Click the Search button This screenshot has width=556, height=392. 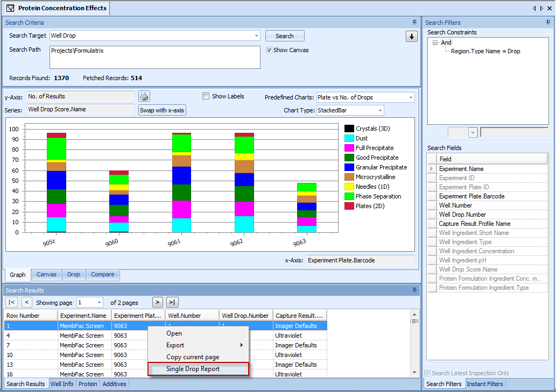tap(285, 36)
